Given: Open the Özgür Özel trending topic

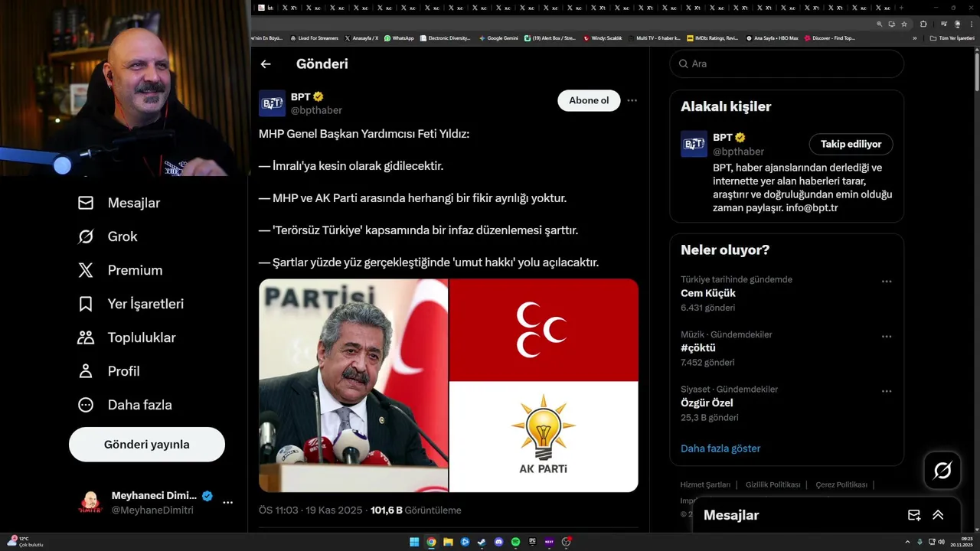Looking at the screenshot, I should [x=707, y=403].
